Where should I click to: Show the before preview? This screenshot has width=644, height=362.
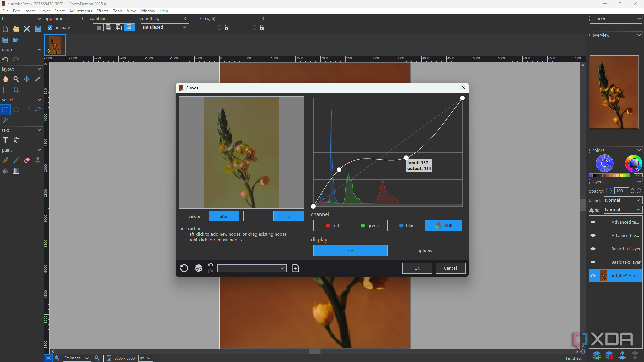click(x=194, y=216)
